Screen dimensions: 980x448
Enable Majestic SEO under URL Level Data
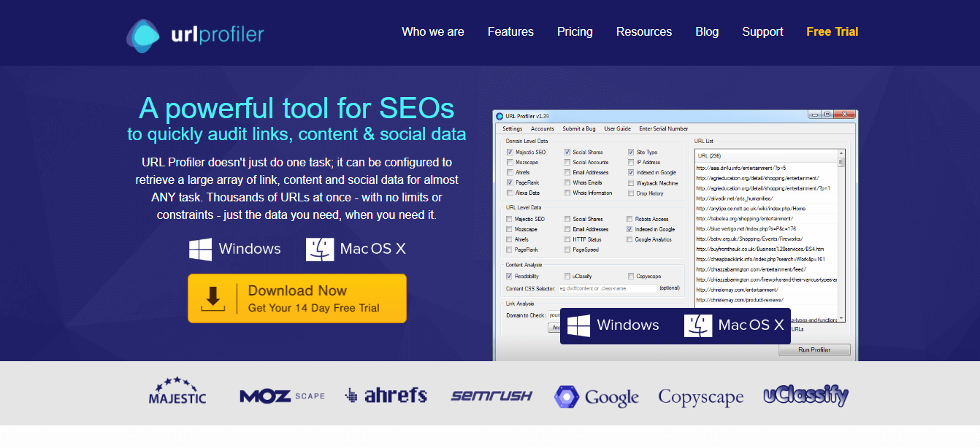pyautogui.click(x=510, y=219)
